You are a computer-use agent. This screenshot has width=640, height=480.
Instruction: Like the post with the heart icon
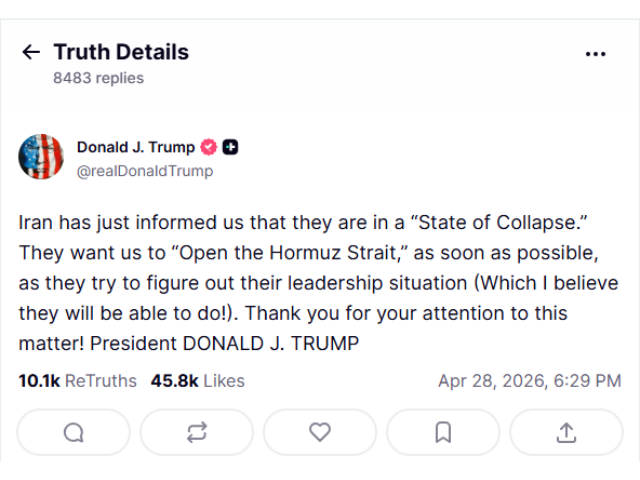pos(320,432)
